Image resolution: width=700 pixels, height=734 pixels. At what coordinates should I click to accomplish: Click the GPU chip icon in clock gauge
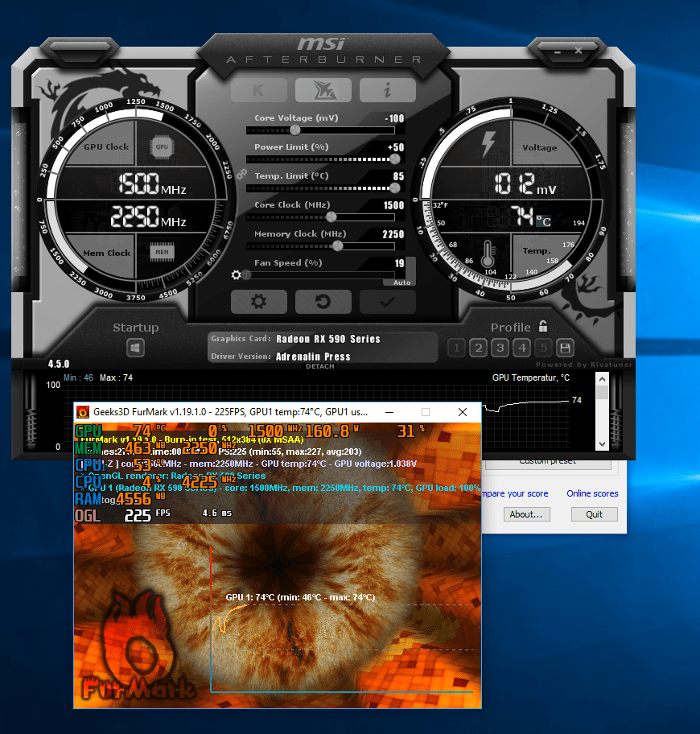click(162, 147)
